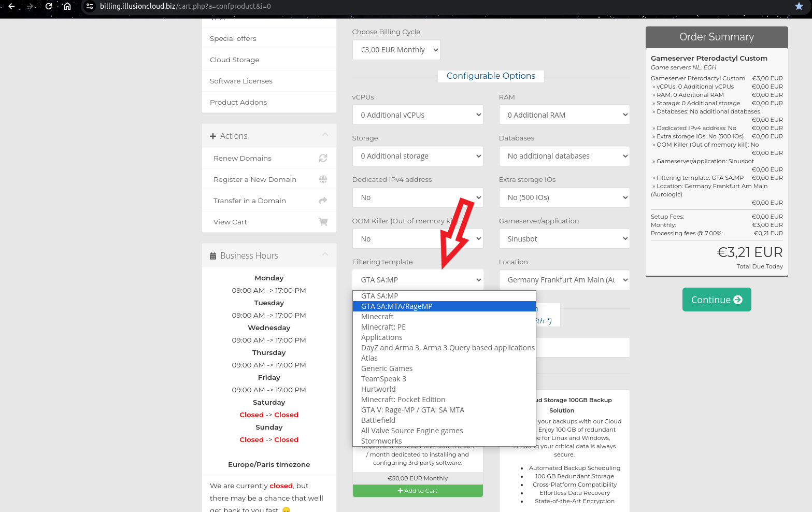The image size is (812, 512).
Task: Select Stormworks option in list
Action: coord(444,440)
